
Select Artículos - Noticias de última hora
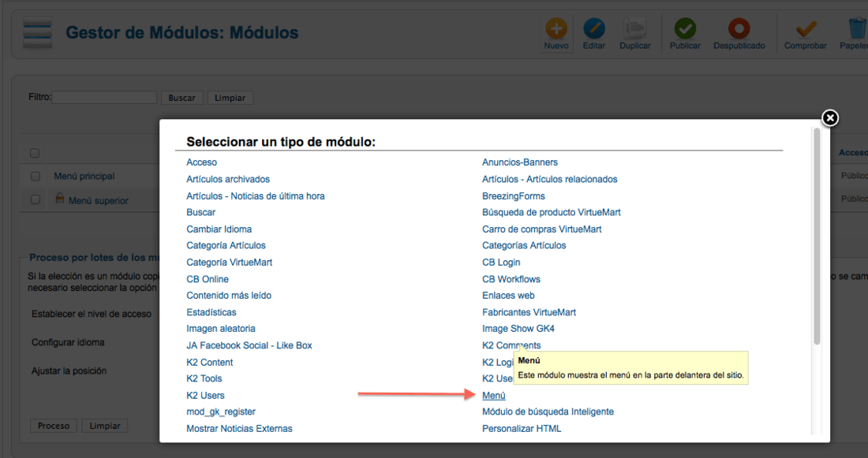pos(255,195)
